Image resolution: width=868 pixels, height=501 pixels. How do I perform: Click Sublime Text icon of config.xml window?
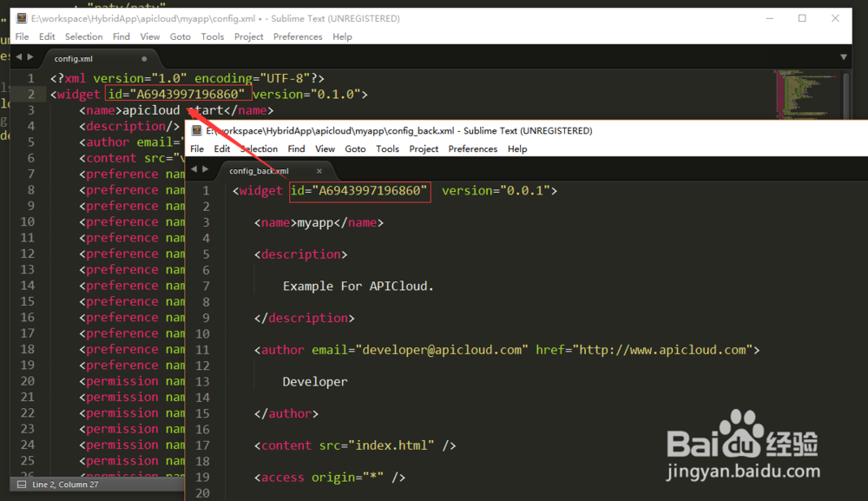[22, 18]
